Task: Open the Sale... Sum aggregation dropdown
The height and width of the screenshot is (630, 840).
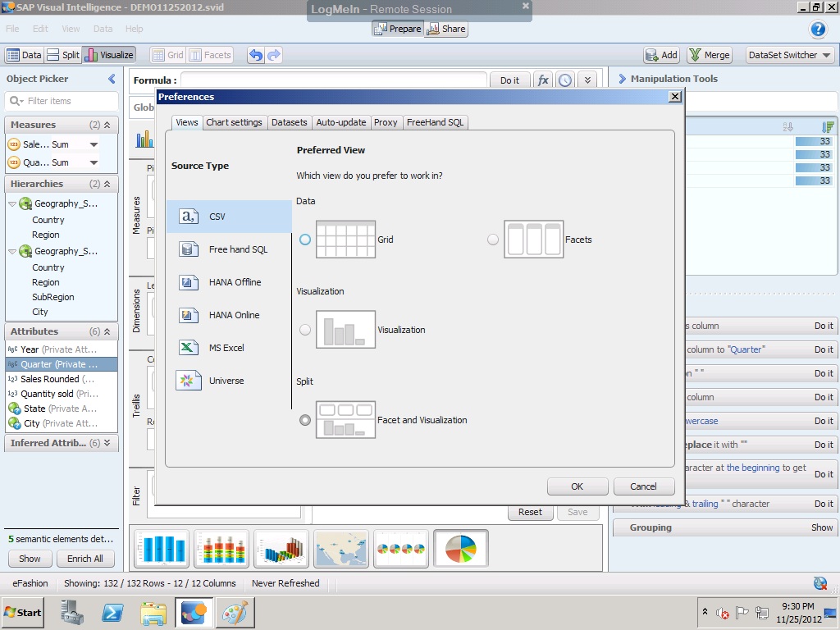Action: [94, 144]
